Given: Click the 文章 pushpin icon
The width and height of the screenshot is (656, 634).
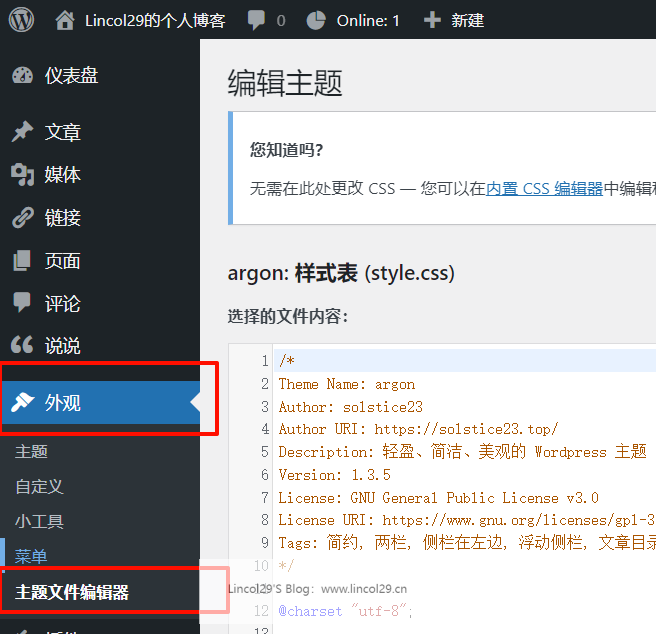Looking at the screenshot, I should pyautogui.click(x=22, y=132).
